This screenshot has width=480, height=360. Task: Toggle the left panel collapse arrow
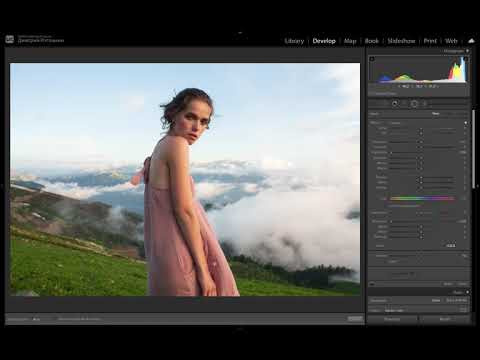pyautogui.click(x=2, y=186)
